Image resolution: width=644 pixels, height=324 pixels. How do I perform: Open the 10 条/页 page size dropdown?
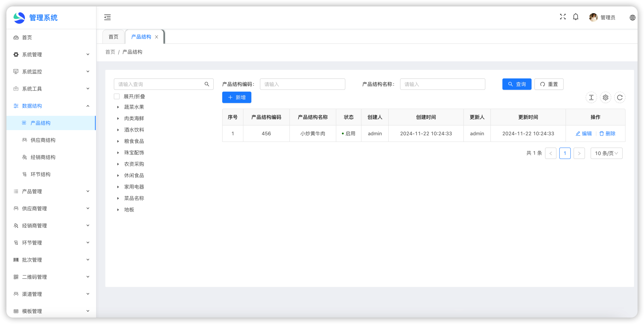coord(606,153)
